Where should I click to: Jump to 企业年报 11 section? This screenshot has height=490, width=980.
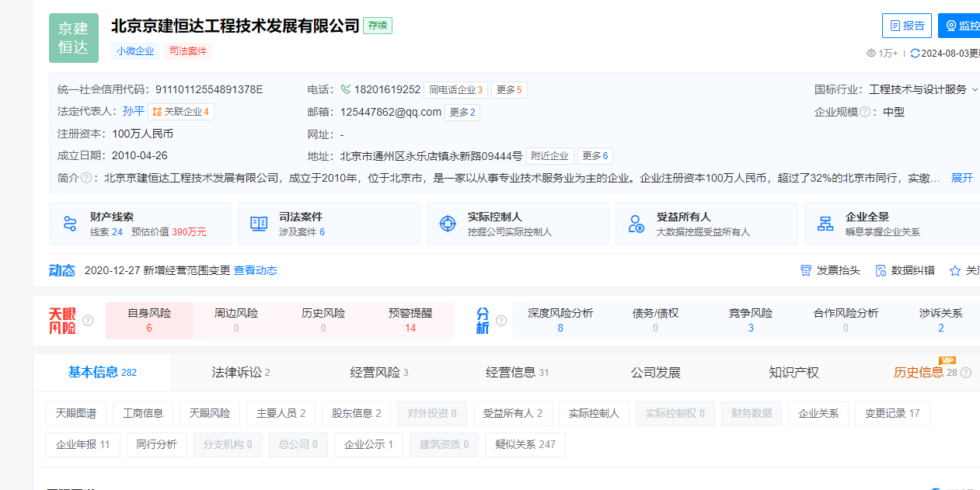click(x=83, y=445)
